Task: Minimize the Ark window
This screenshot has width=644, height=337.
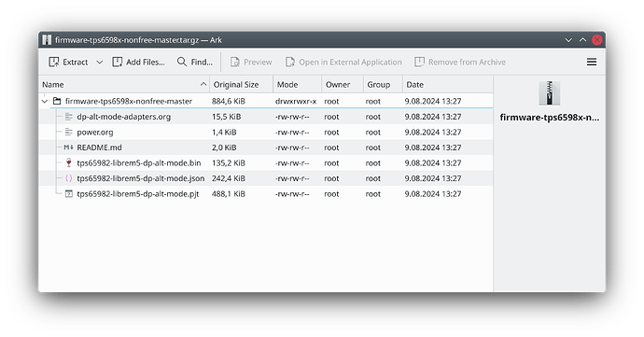Action: tap(568, 40)
